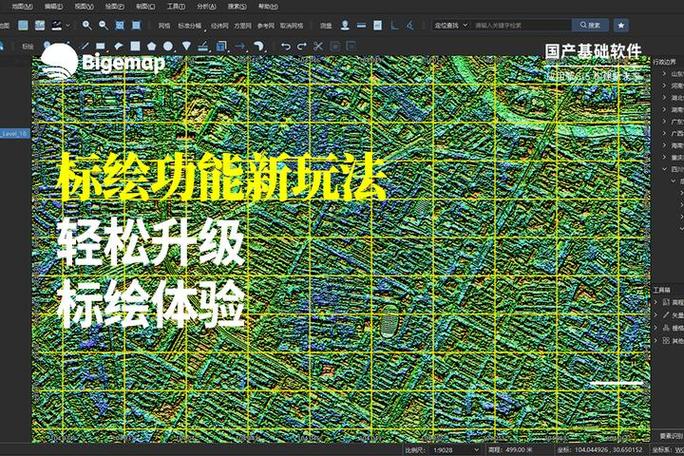Viewport: 684px width, 456px height.
Task: Select the circle drawing tool
Action: (x=167, y=45)
